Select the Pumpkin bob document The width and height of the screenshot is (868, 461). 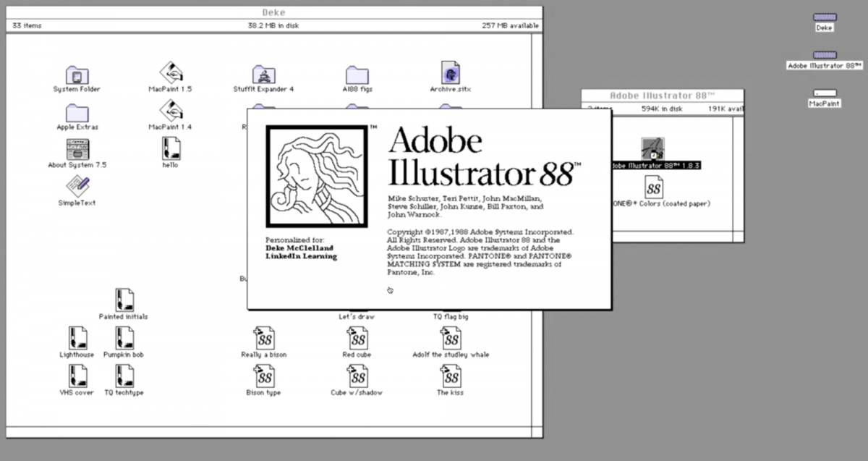pos(124,337)
